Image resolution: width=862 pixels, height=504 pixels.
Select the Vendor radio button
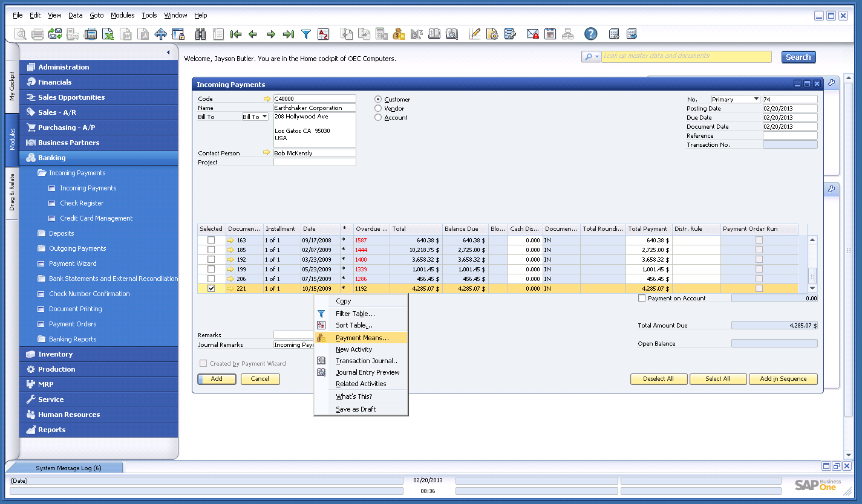pyautogui.click(x=379, y=108)
